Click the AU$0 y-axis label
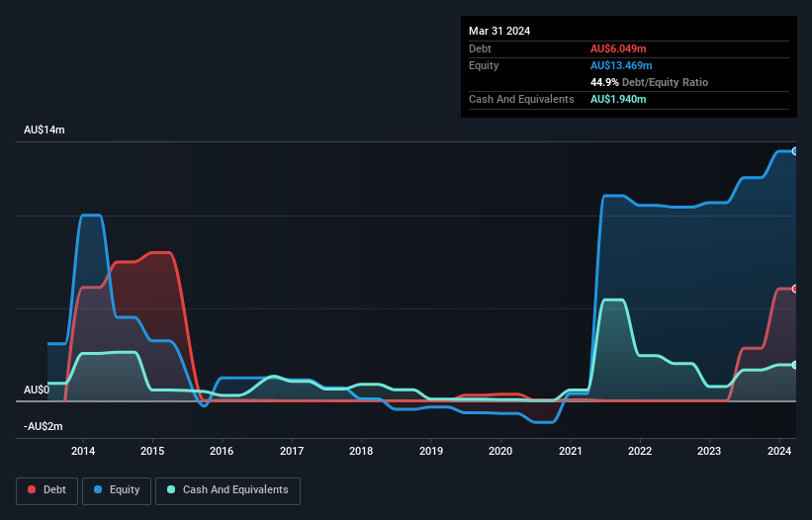This screenshot has width=812, height=520. point(37,390)
